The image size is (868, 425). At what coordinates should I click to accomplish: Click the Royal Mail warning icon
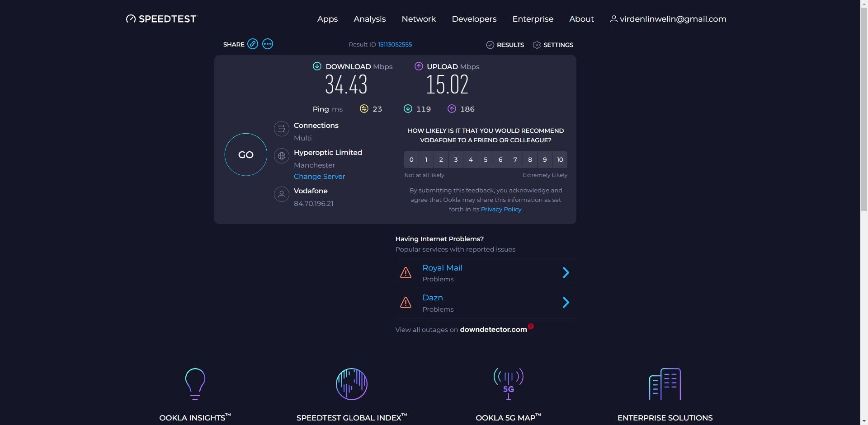[406, 272]
